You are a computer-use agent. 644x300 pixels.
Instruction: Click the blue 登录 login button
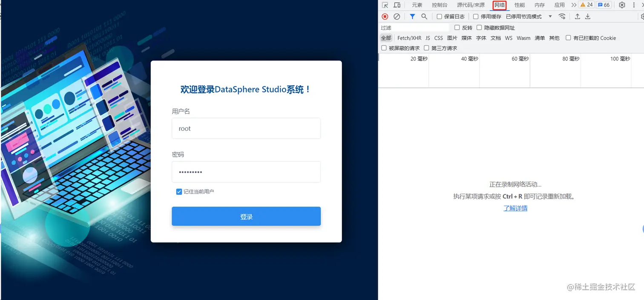point(246,216)
